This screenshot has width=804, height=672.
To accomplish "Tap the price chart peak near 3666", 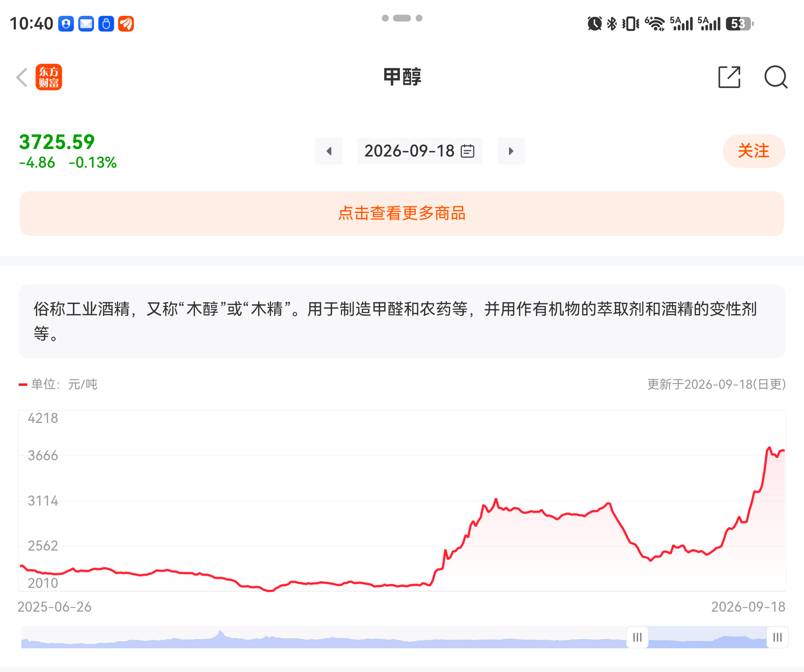I will 769,448.
